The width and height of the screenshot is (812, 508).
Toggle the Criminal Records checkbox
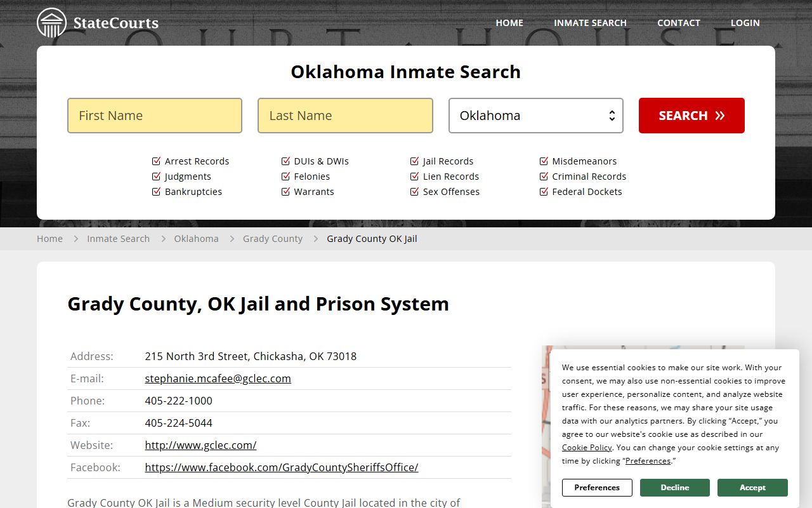(544, 177)
